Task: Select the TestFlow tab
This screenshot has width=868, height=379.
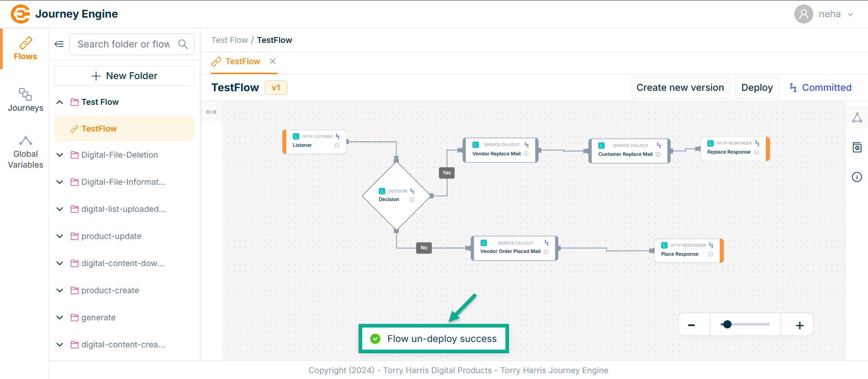Action: [242, 61]
